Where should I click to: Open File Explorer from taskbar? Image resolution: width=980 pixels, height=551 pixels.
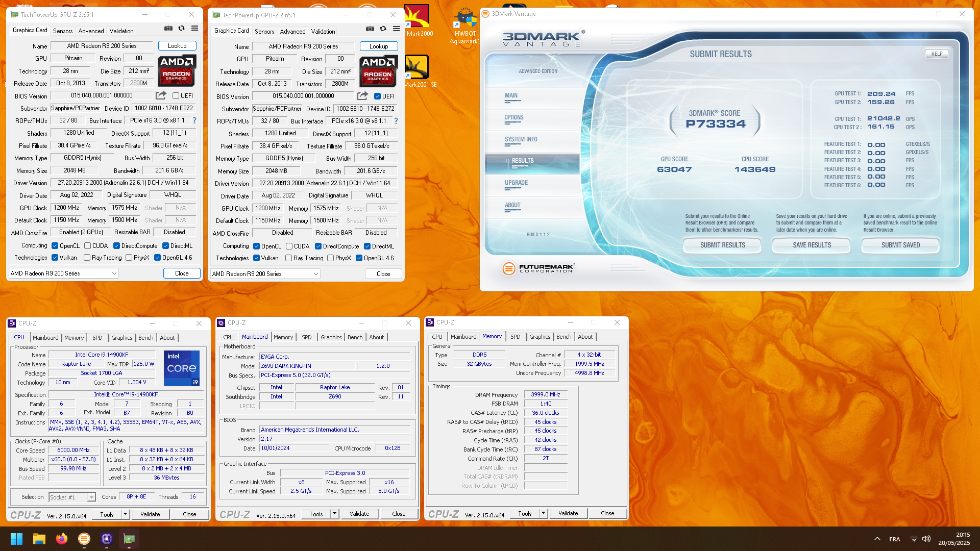pos(39,539)
